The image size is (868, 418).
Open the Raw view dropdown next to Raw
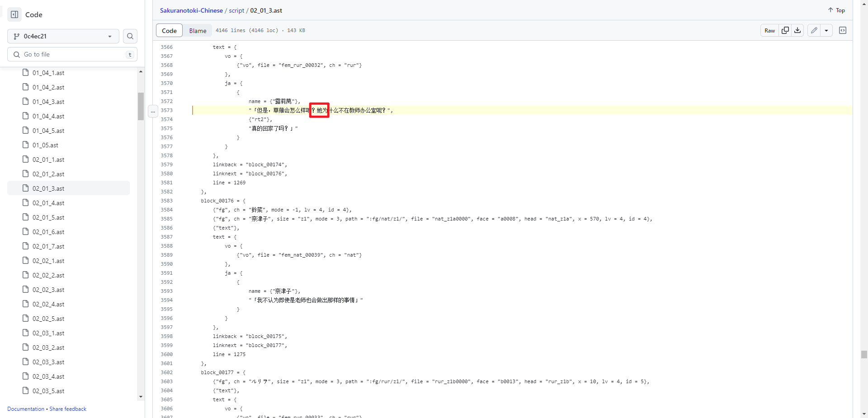click(x=770, y=30)
